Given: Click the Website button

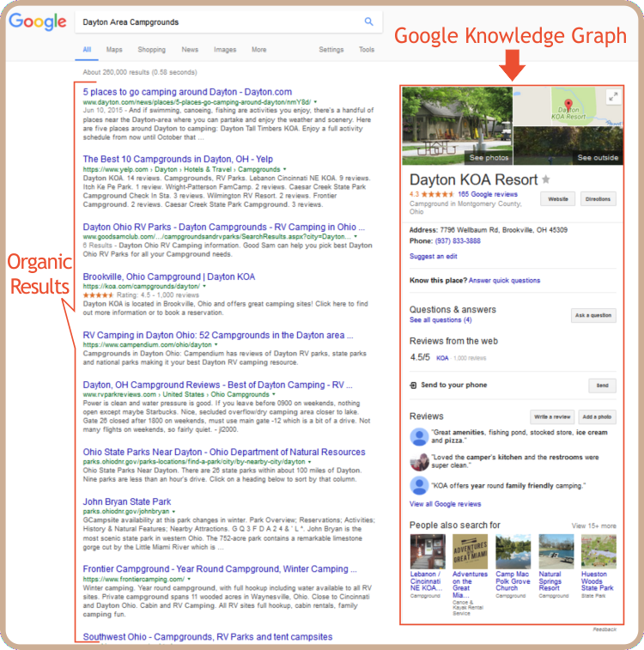Looking at the screenshot, I should pos(556,199).
